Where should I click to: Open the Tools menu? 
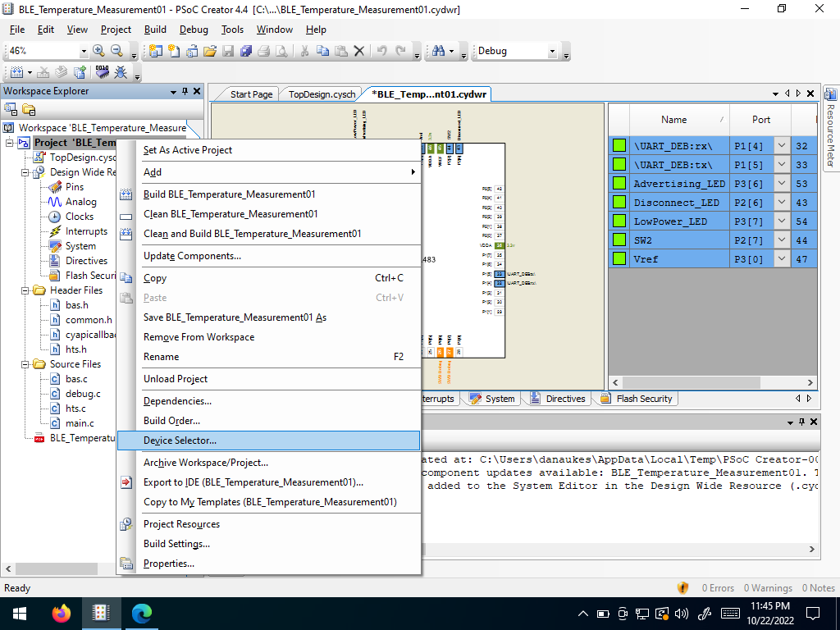point(232,30)
